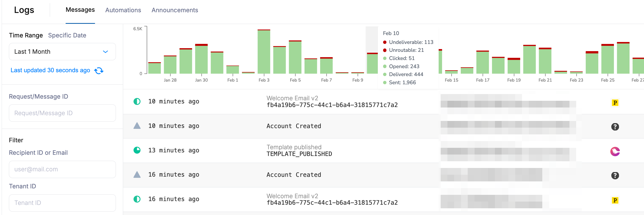Focus the Recipient ID or Email input field

[62, 169]
